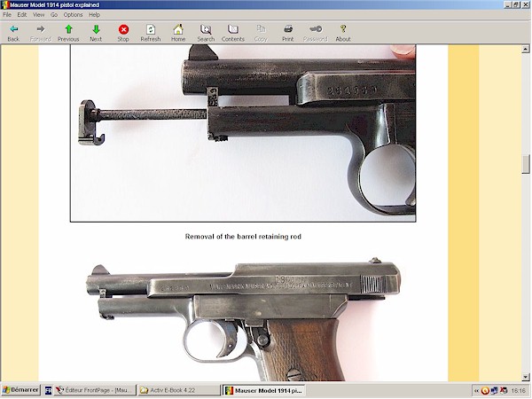The width and height of the screenshot is (532, 399).
Task: Click the Back arrow toolbar icon
Action: (x=13, y=29)
